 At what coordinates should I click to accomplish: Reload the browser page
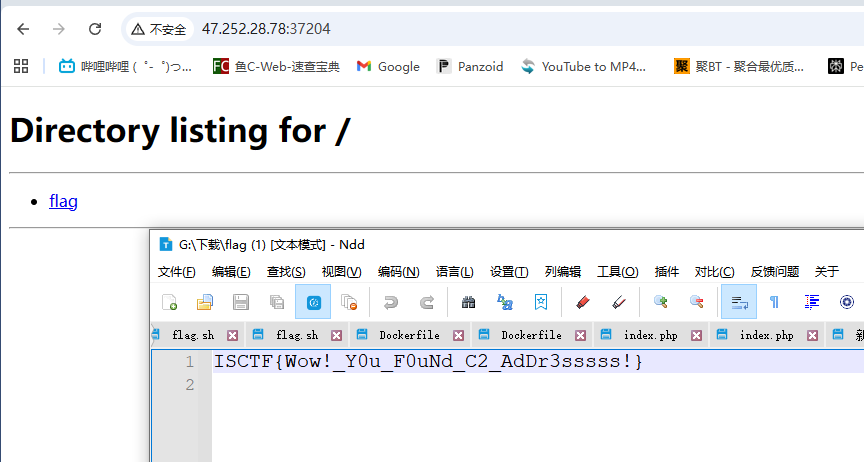coord(95,29)
